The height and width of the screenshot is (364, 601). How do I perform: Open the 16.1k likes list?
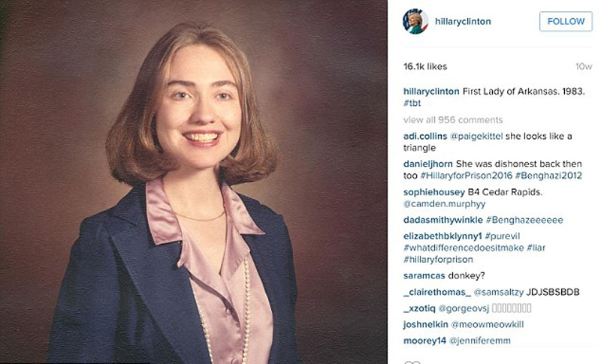pos(425,67)
